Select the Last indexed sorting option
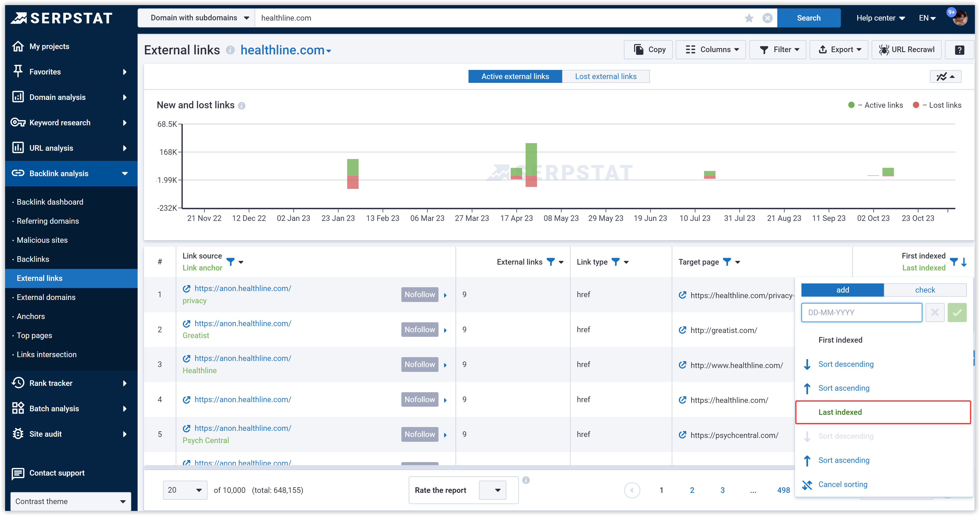The height and width of the screenshot is (516, 980). click(840, 412)
